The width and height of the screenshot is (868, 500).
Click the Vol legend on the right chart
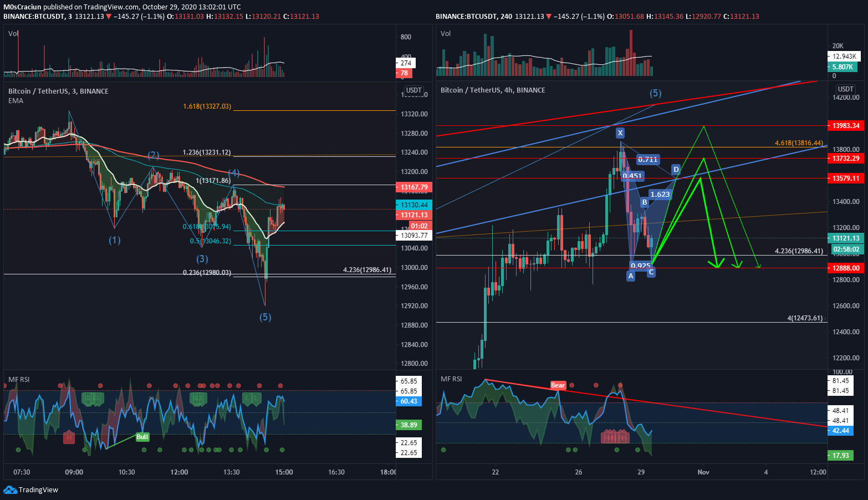pyautogui.click(x=446, y=34)
